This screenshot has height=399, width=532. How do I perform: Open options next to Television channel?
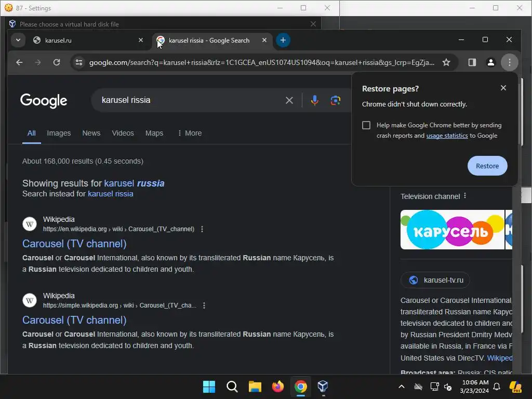pyautogui.click(x=465, y=196)
